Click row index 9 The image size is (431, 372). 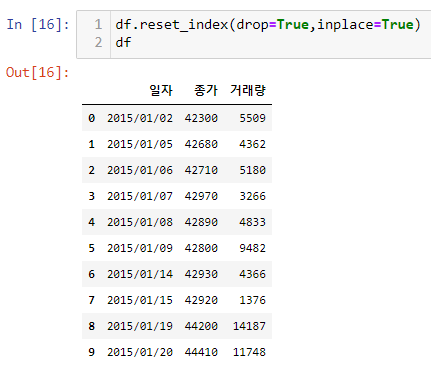(92, 352)
